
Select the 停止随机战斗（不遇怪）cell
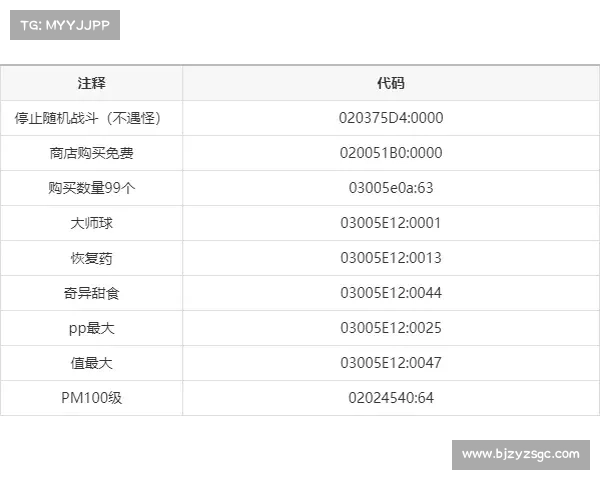coord(91,118)
